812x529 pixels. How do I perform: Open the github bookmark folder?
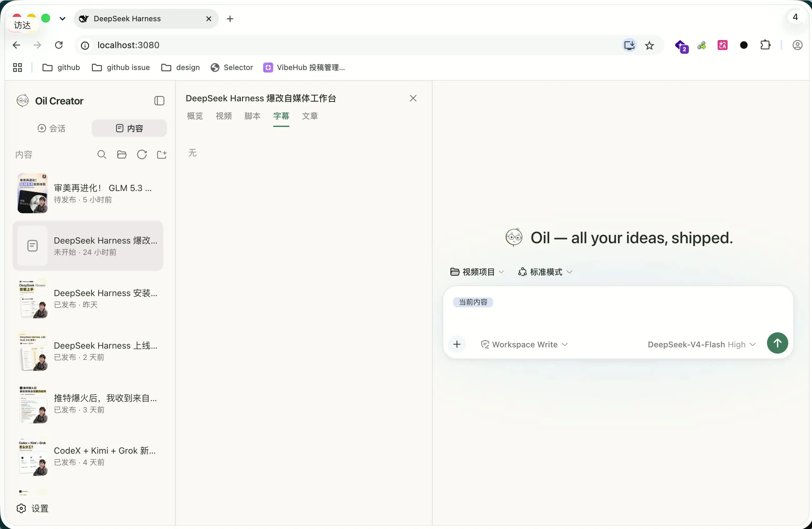pos(61,68)
